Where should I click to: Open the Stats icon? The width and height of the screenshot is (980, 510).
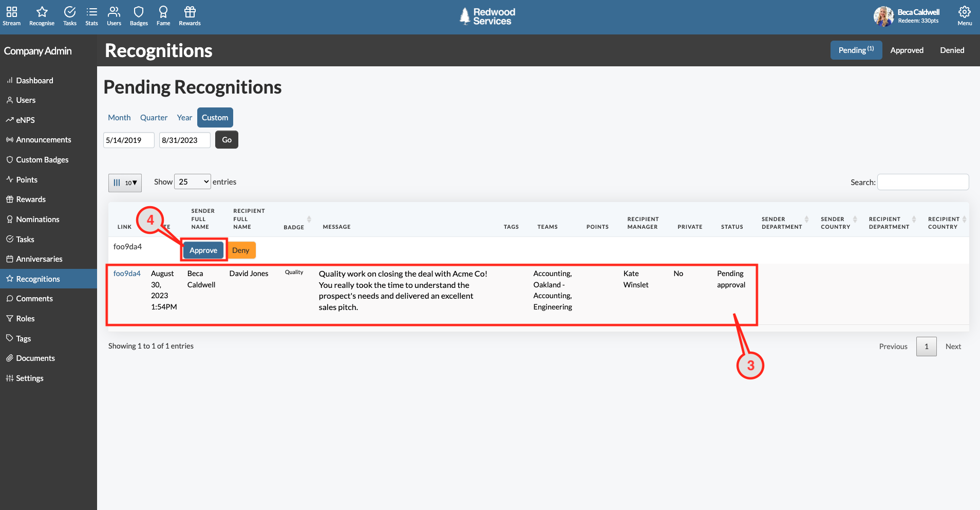point(91,15)
